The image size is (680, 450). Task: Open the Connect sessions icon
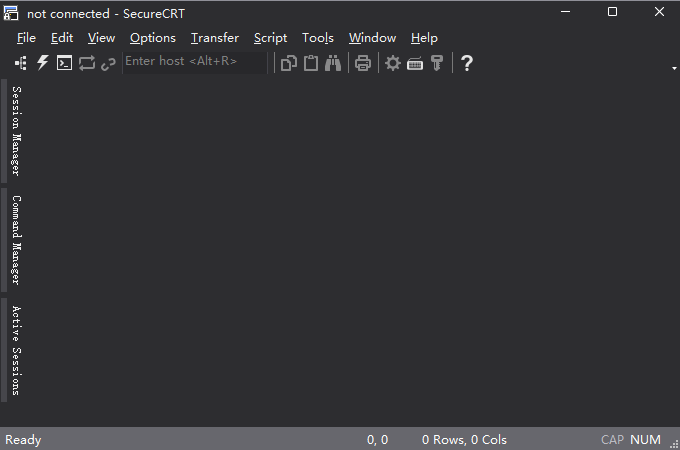20,63
